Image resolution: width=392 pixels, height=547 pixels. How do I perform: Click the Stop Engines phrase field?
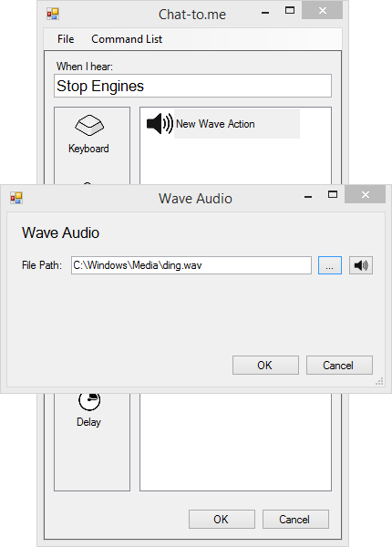point(193,86)
